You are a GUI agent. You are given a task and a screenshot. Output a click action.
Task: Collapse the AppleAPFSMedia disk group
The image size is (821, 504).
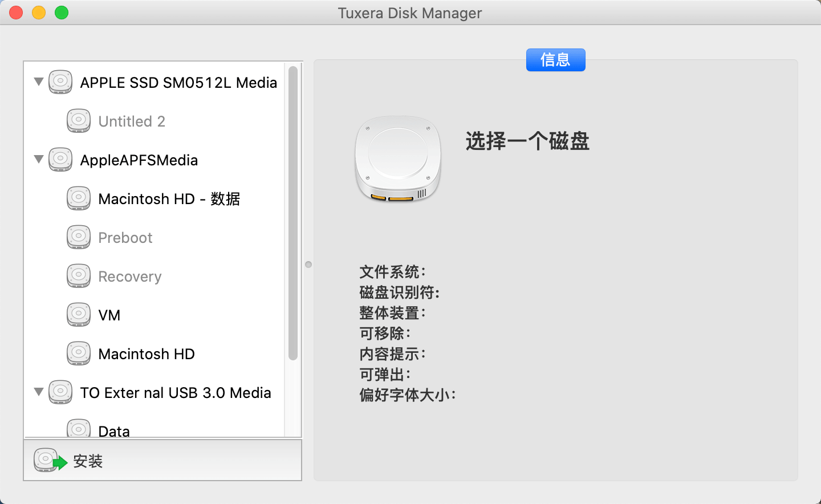coord(39,159)
